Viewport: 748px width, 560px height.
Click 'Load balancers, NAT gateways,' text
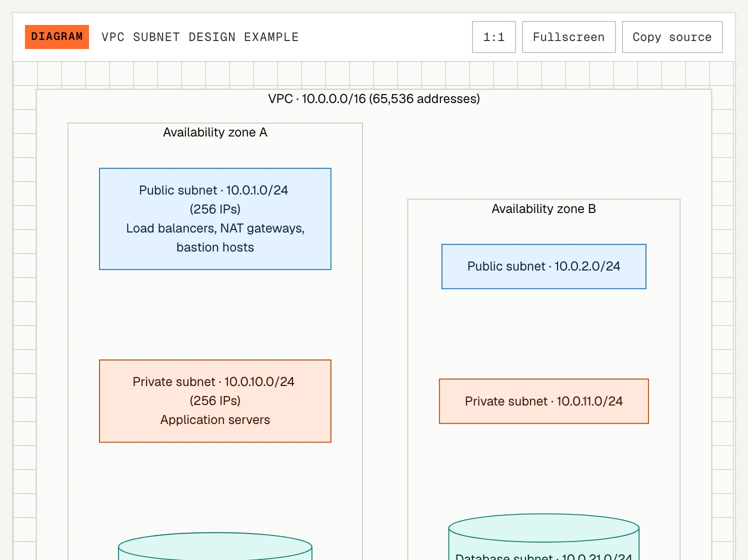(x=215, y=228)
